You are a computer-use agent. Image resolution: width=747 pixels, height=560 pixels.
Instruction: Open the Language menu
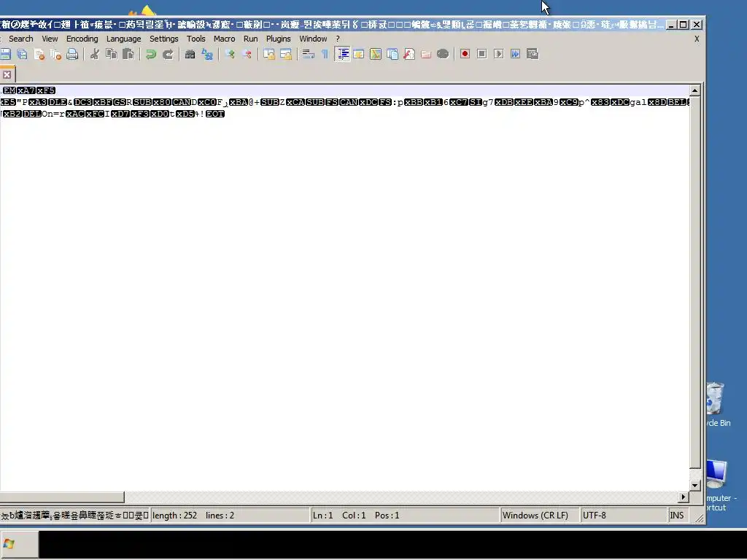123,39
